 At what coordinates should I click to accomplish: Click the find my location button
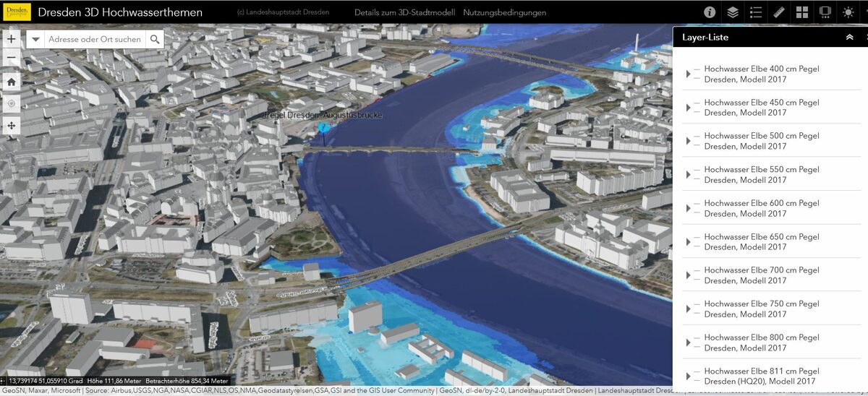pos(12,104)
